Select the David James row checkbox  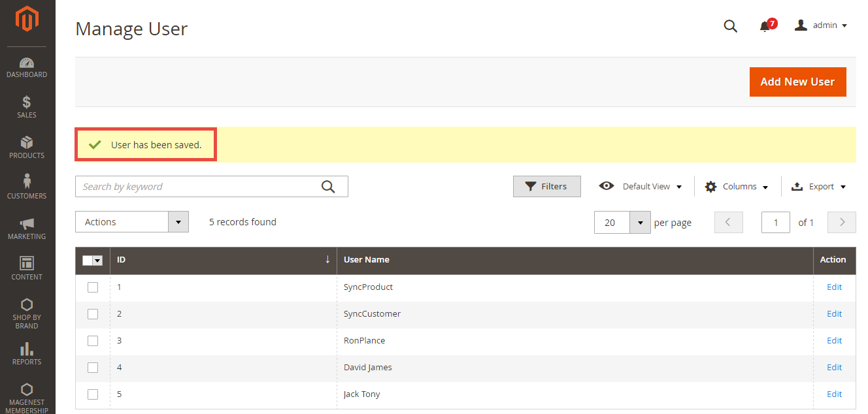pos(93,368)
